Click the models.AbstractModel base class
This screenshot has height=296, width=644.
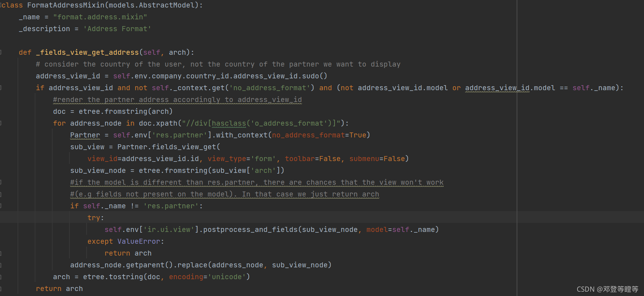click(152, 5)
